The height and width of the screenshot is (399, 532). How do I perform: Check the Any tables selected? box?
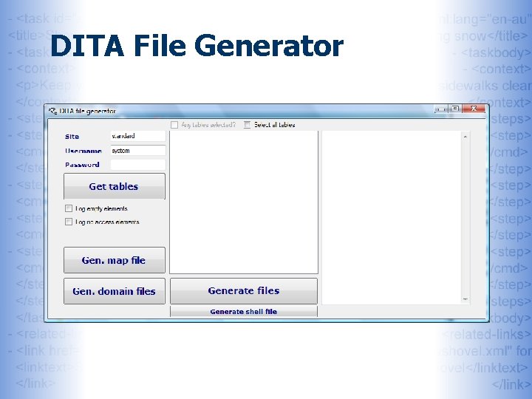pyautogui.click(x=174, y=125)
